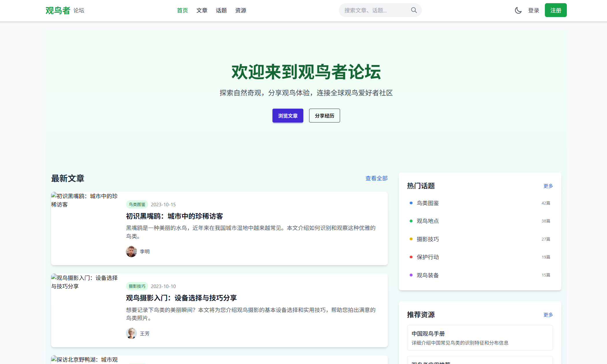Viewport: 607px width, 364px height.
Task: Expand 更多 in 热门话题
Action: (x=548, y=186)
